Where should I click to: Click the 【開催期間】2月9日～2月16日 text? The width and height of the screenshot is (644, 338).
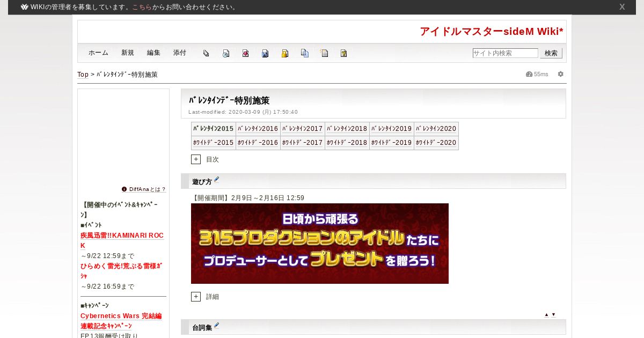click(248, 198)
